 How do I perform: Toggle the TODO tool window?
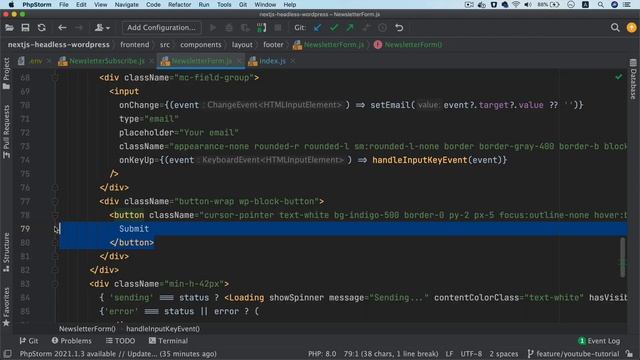(x=120, y=341)
